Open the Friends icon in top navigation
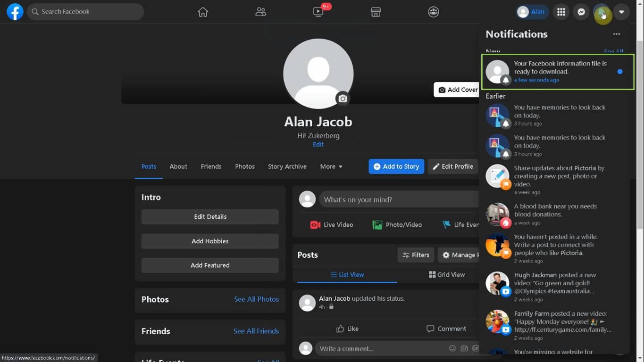This screenshot has height=362, width=644. [260, 12]
